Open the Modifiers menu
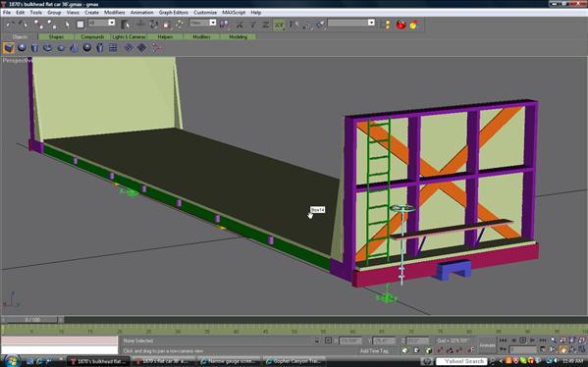Image resolution: width=588 pixels, height=367 pixels. pos(115,13)
